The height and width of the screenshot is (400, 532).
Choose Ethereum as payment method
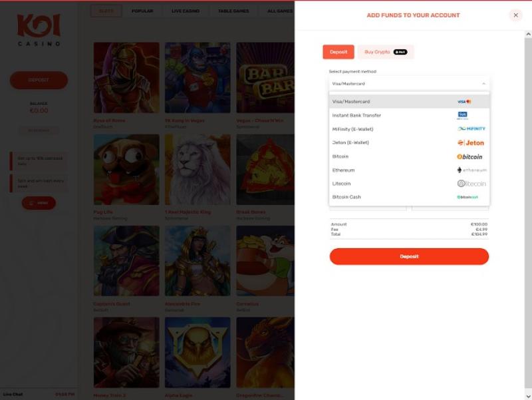[409, 170]
